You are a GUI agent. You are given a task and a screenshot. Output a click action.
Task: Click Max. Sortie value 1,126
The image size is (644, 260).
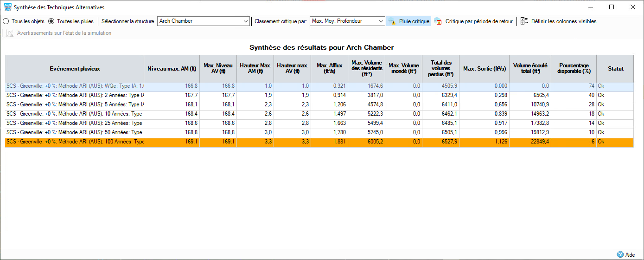point(485,142)
